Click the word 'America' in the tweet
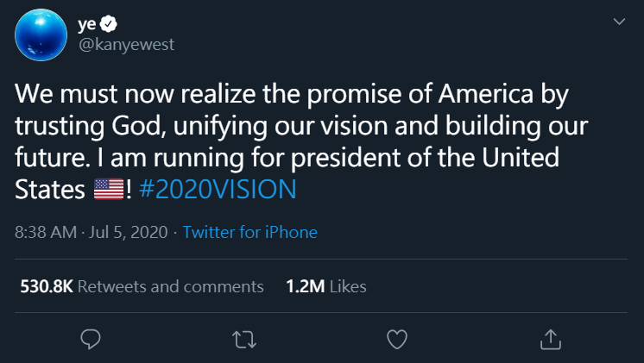The height and width of the screenshot is (363, 644). [x=483, y=92]
